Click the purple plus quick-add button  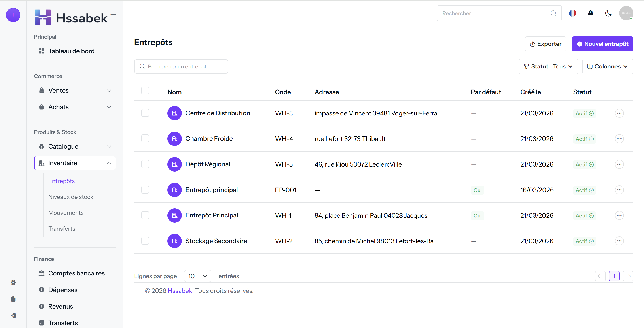(13, 15)
